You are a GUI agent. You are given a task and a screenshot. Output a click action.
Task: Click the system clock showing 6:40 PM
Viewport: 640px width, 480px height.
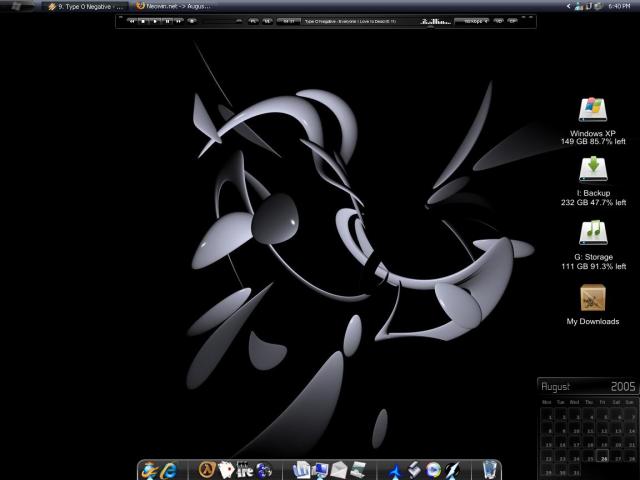pyautogui.click(x=619, y=6)
